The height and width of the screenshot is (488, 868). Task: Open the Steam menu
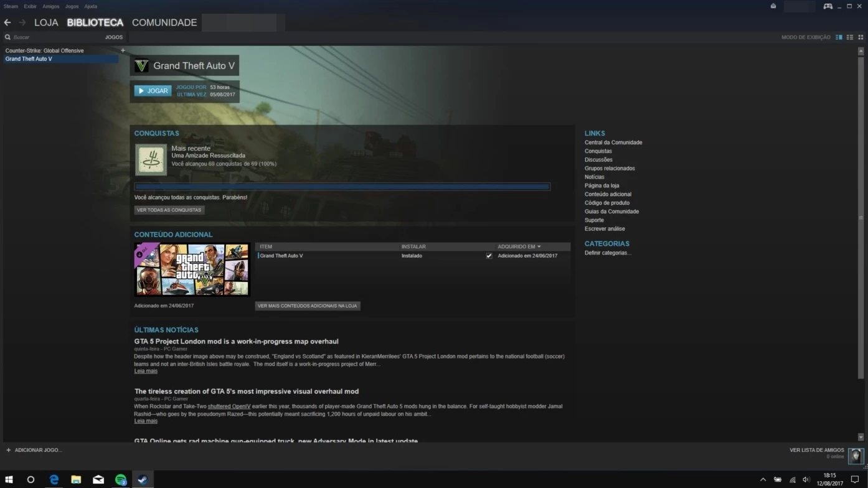[x=11, y=6]
